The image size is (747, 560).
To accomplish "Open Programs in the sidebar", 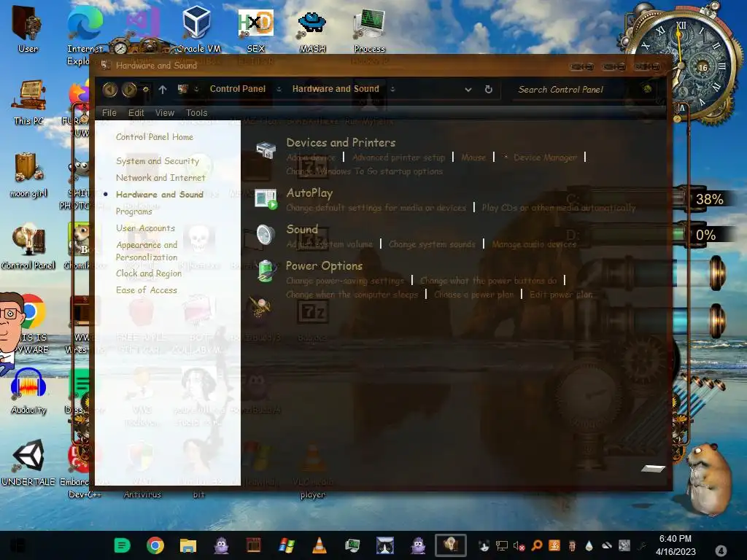I will click(x=134, y=211).
